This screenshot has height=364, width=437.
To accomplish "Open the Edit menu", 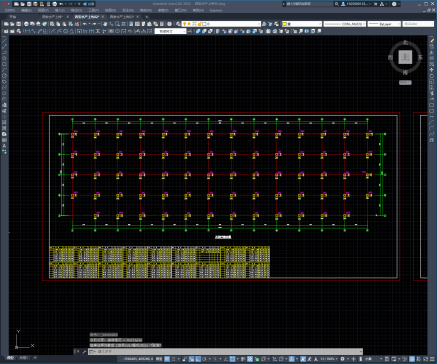I will (26, 10).
